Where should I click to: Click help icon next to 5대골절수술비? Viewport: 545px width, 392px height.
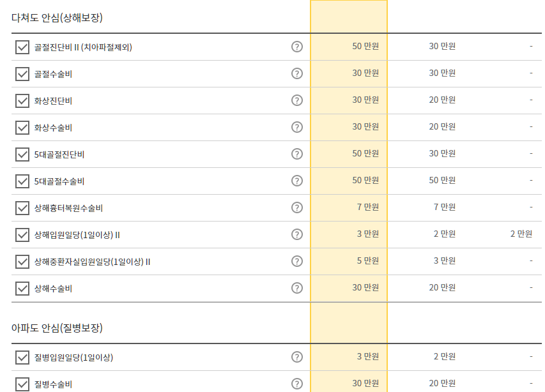(297, 181)
